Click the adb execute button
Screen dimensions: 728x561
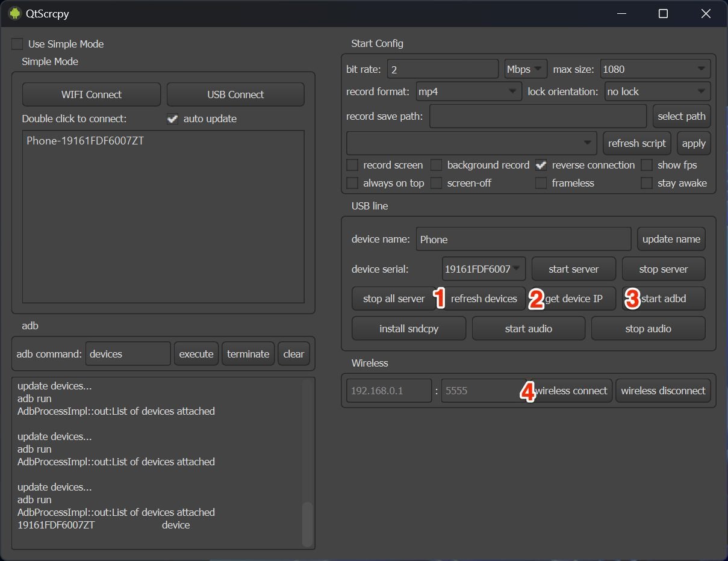coord(196,354)
